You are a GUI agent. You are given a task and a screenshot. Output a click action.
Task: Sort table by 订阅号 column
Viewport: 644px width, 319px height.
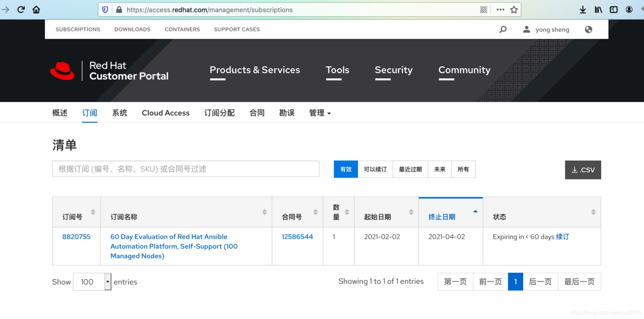[76, 212]
